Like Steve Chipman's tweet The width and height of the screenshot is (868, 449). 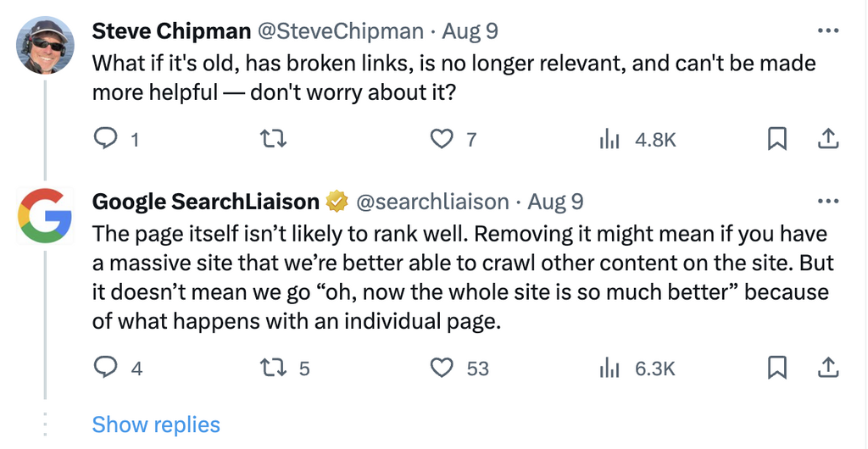442,138
